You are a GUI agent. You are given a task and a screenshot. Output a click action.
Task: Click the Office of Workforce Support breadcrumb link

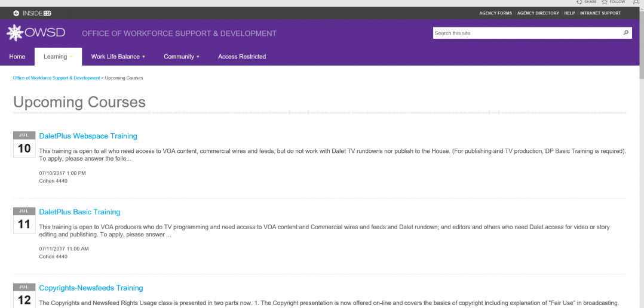tap(56, 78)
